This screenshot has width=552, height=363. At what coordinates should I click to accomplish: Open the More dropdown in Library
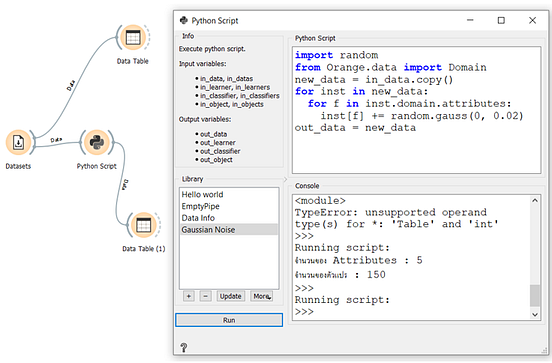[x=262, y=296]
